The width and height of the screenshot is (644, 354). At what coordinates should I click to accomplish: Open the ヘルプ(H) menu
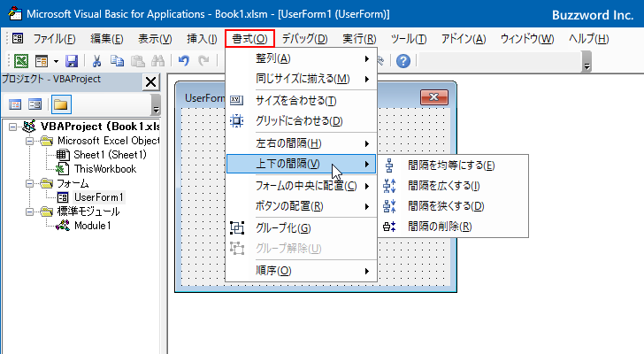pos(588,39)
